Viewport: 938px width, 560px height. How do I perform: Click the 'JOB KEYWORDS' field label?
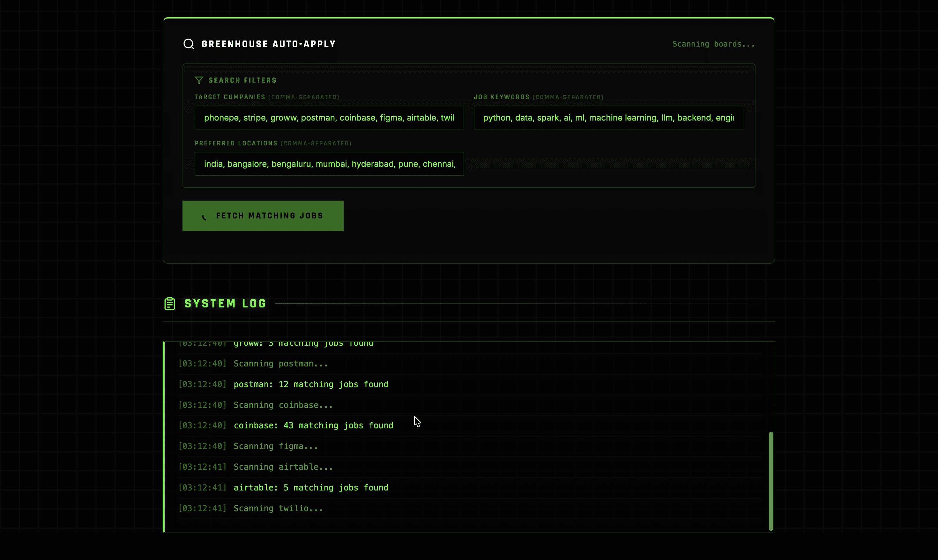(x=501, y=97)
